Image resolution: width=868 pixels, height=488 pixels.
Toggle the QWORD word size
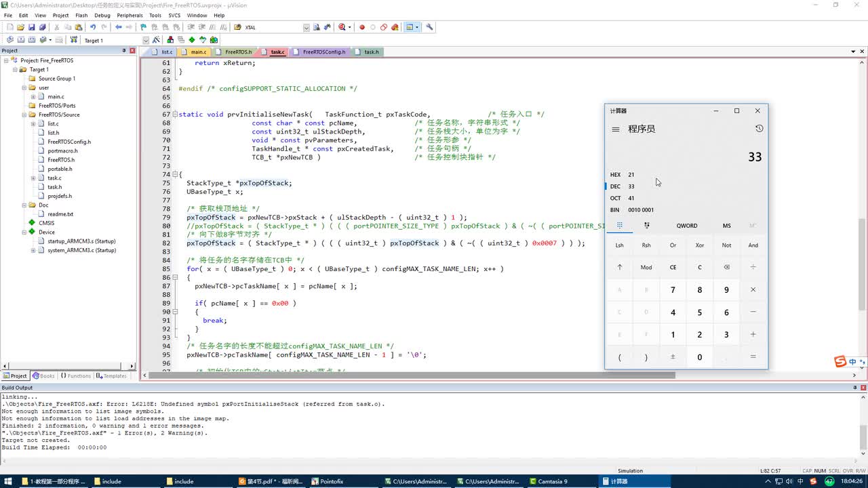coord(687,226)
